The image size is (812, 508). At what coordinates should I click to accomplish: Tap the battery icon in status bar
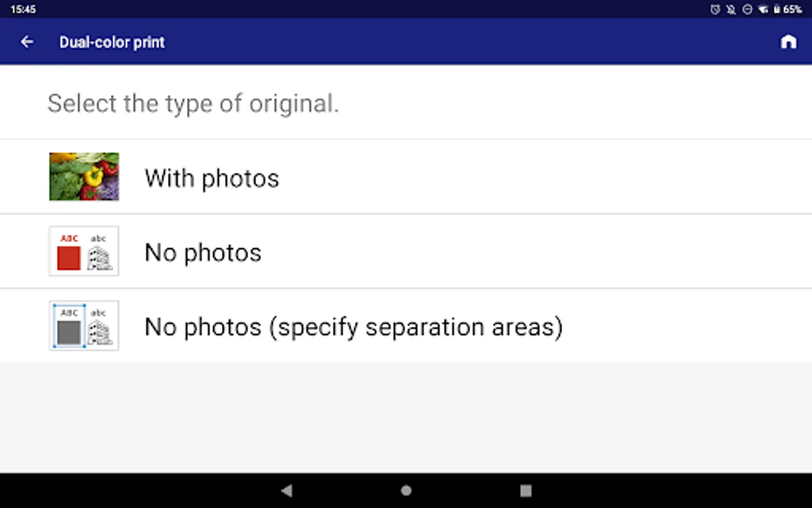[x=776, y=9]
